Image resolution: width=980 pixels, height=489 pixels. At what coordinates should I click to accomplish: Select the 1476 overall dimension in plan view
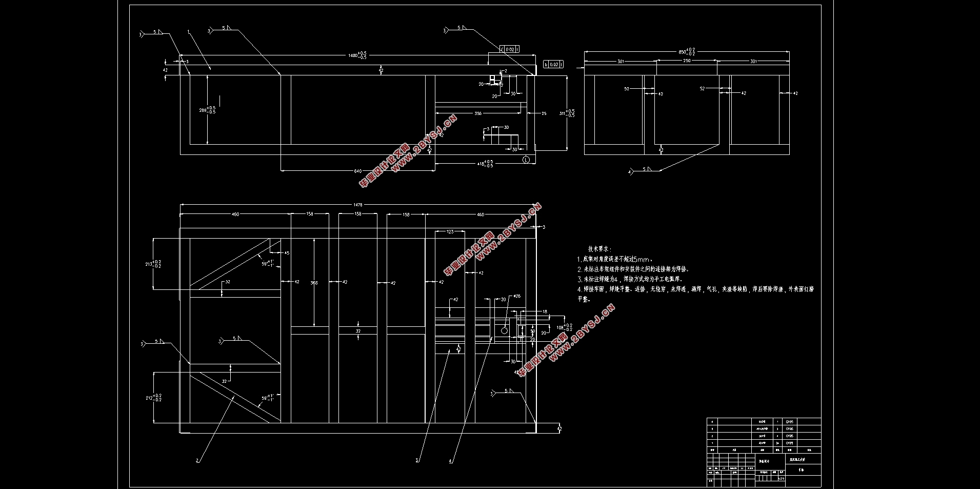[x=357, y=205]
